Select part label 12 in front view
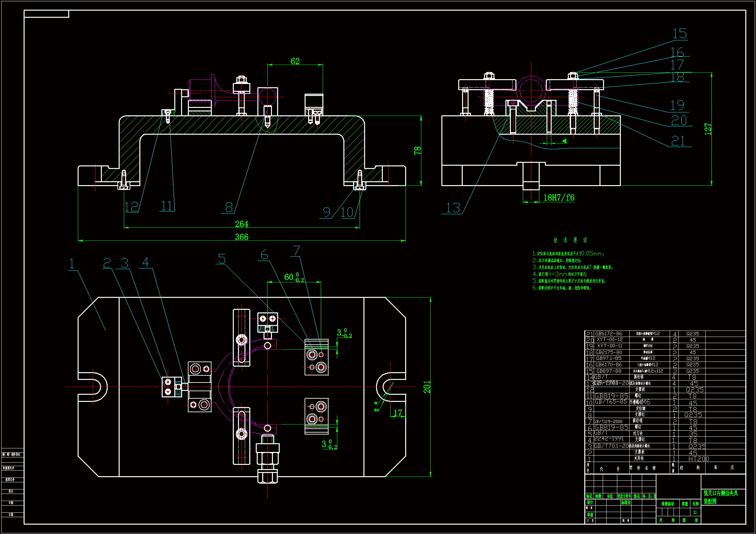The image size is (756, 534). coord(131,207)
